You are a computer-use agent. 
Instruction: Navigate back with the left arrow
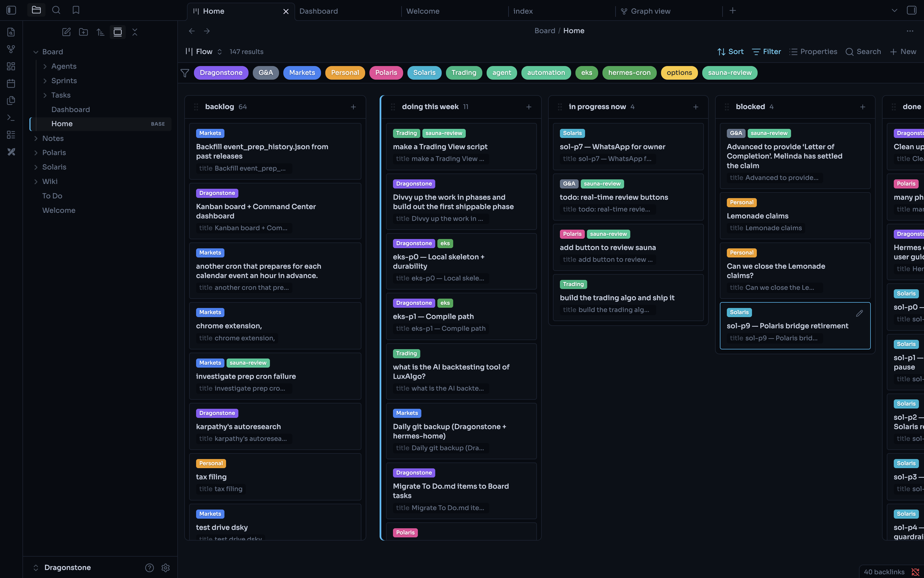point(192,31)
